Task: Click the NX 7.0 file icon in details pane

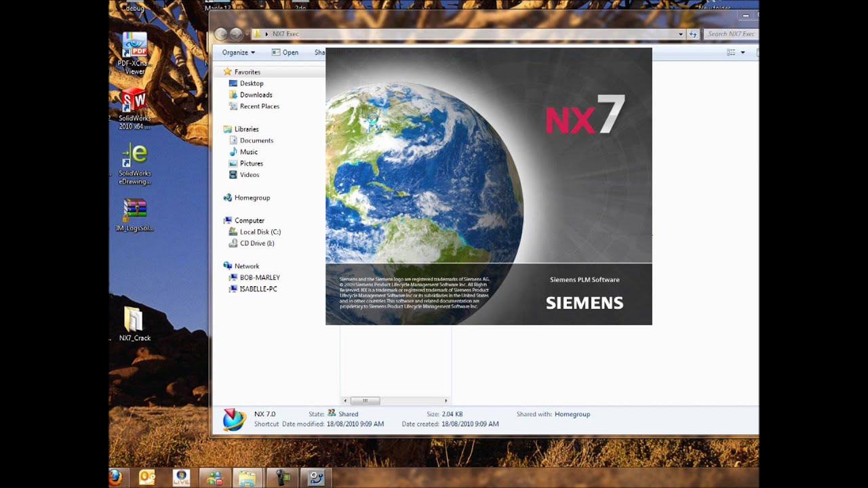Action: click(234, 420)
